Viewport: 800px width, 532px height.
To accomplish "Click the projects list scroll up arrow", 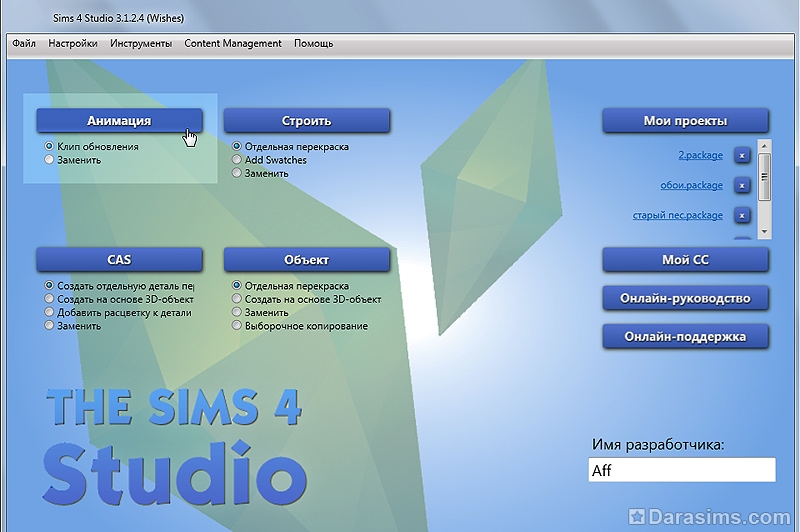I will tap(764, 146).
